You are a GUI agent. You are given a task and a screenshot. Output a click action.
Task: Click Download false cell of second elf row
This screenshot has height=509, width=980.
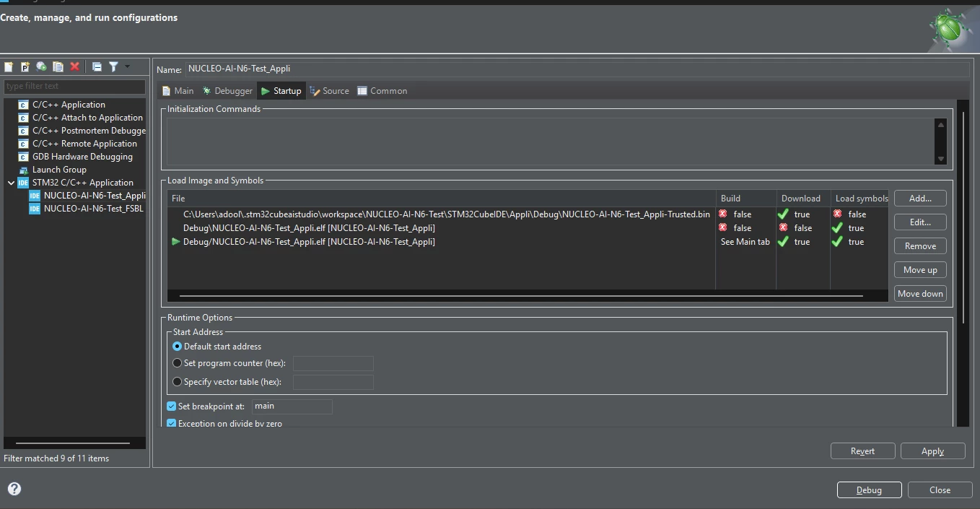tap(803, 228)
